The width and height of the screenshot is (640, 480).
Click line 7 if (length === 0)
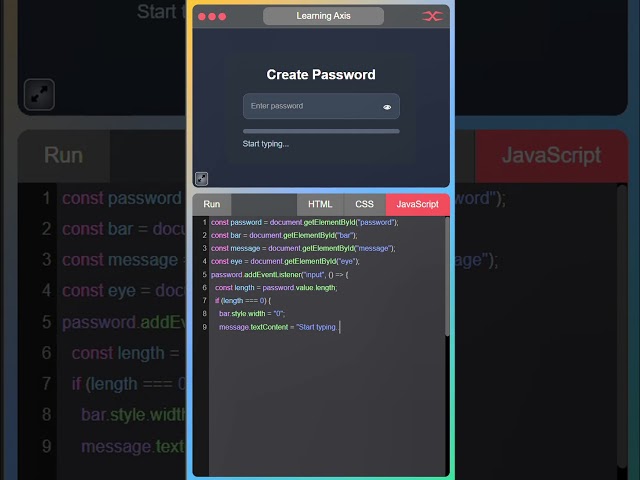point(243,301)
